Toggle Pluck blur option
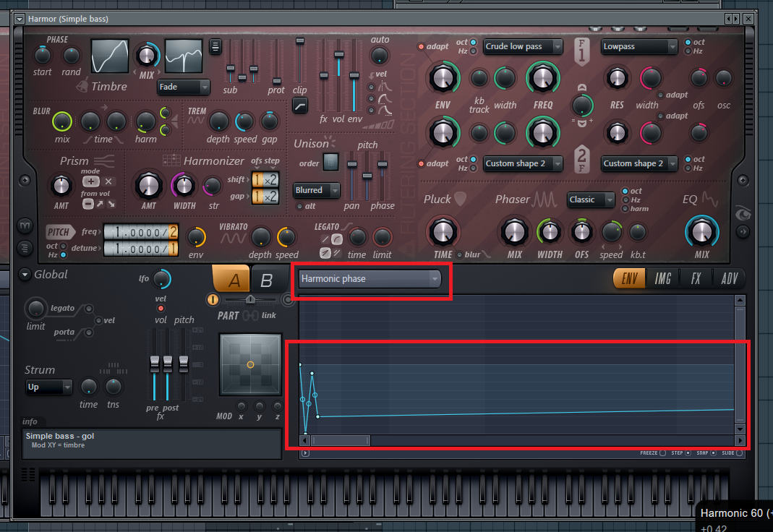The image size is (773, 532). [x=459, y=254]
